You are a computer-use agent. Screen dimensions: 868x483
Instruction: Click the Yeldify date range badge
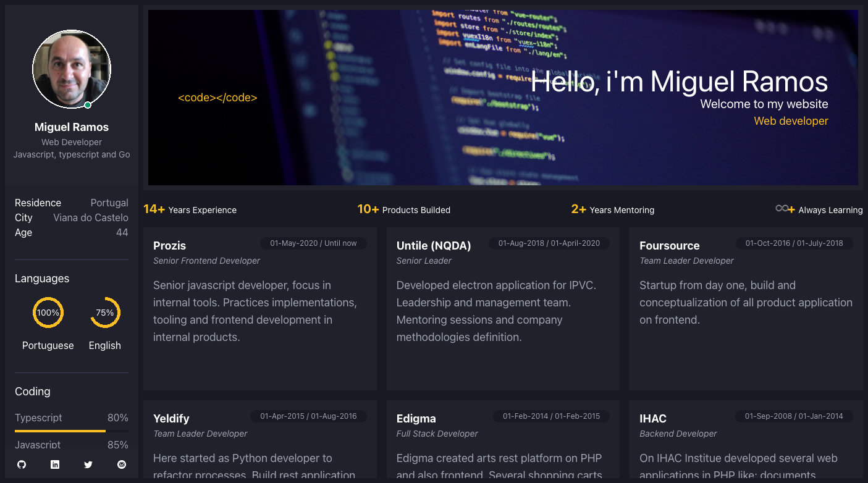[308, 416]
